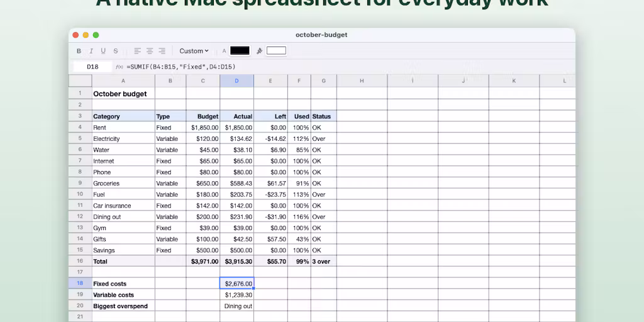
Task: Click the Gym type 'Fixed' cell
Action: pos(170,228)
